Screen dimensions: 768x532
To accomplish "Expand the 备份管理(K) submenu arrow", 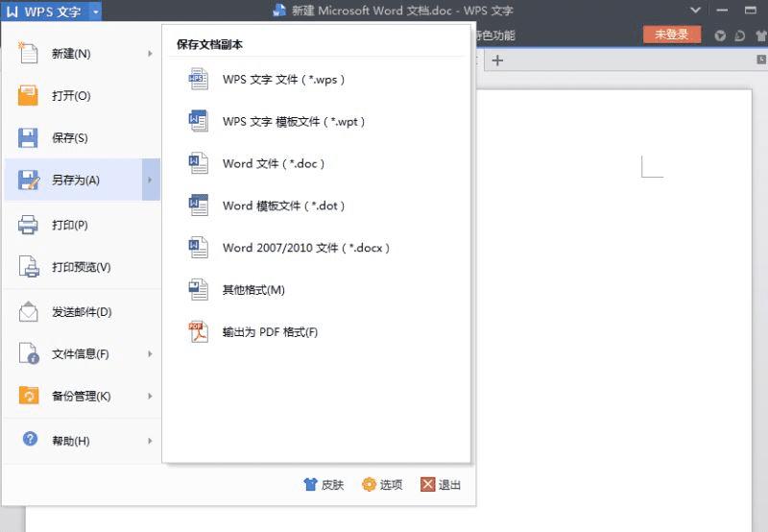I will tap(151, 396).
